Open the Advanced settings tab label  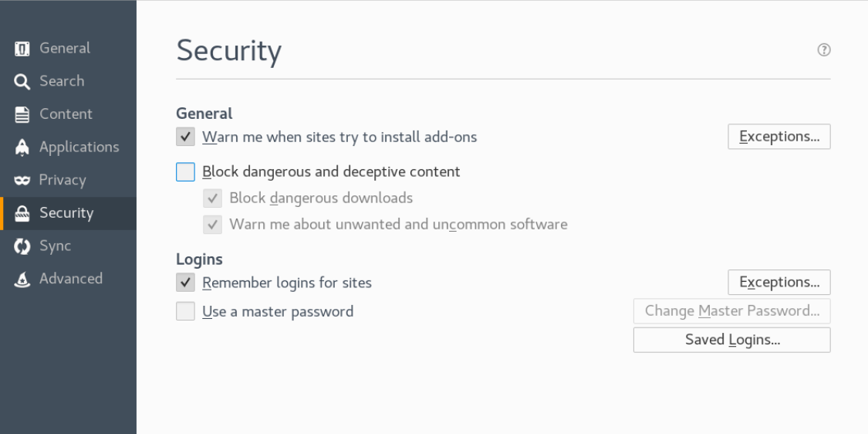pyautogui.click(x=71, y=278)
